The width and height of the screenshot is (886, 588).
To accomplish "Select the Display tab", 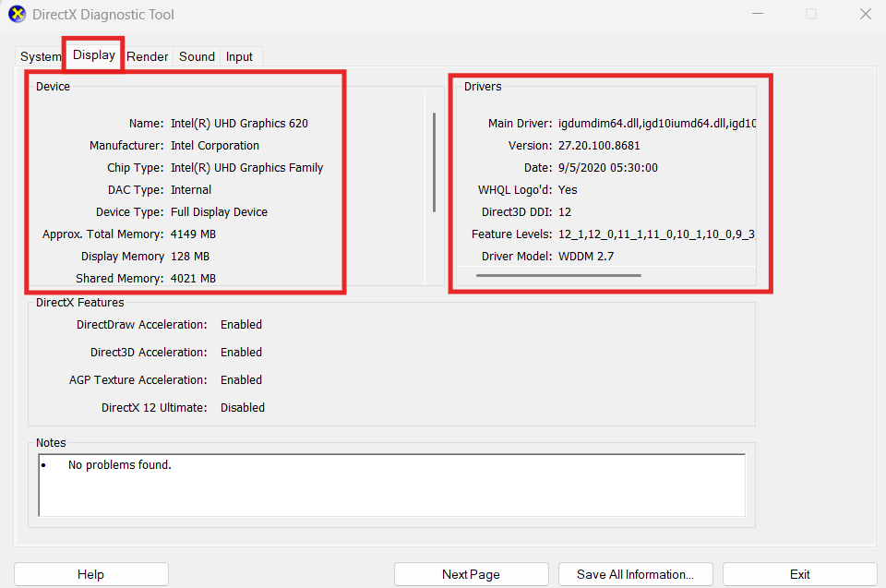I will click(x=94, y=54).
